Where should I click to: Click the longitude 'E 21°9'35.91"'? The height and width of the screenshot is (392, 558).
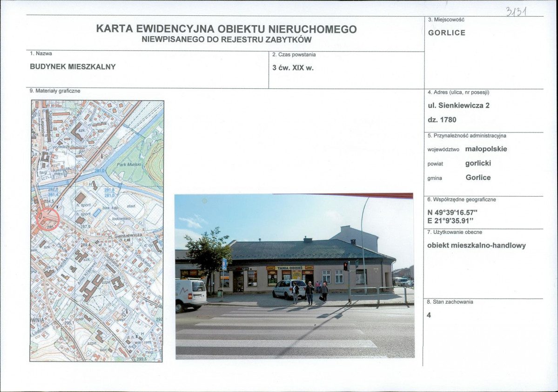pyautogui.click(x=450, y=221)
